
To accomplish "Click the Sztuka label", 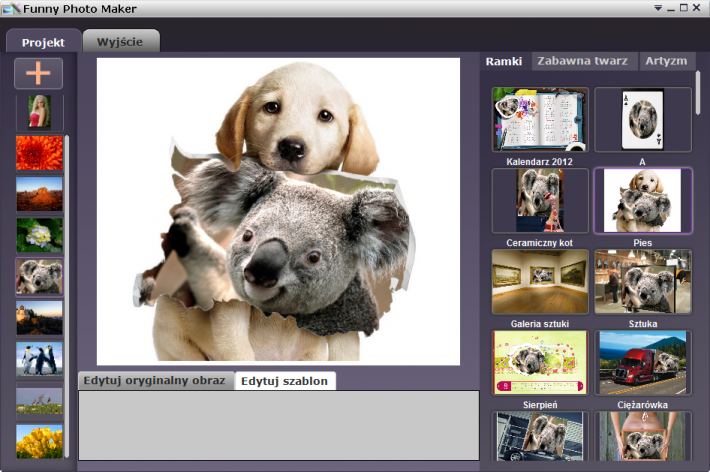I will pos(643,324).
